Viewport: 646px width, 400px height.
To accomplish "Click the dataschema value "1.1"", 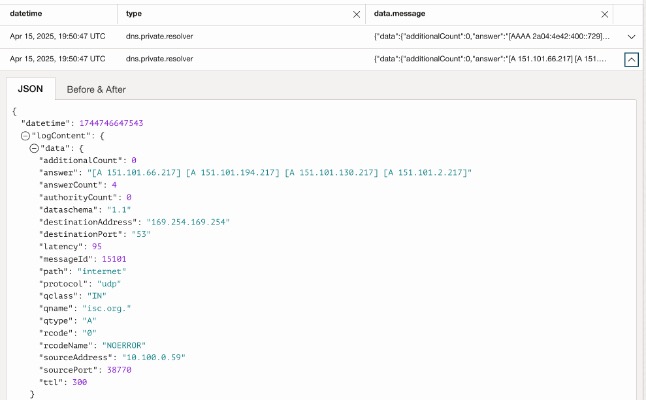I will point(119,210).
